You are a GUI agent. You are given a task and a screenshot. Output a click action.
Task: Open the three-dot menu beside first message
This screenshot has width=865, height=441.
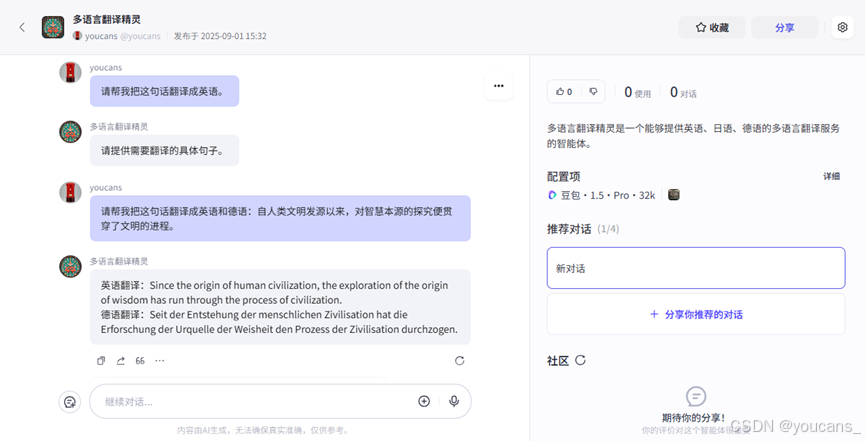click(x=499, y=86)
